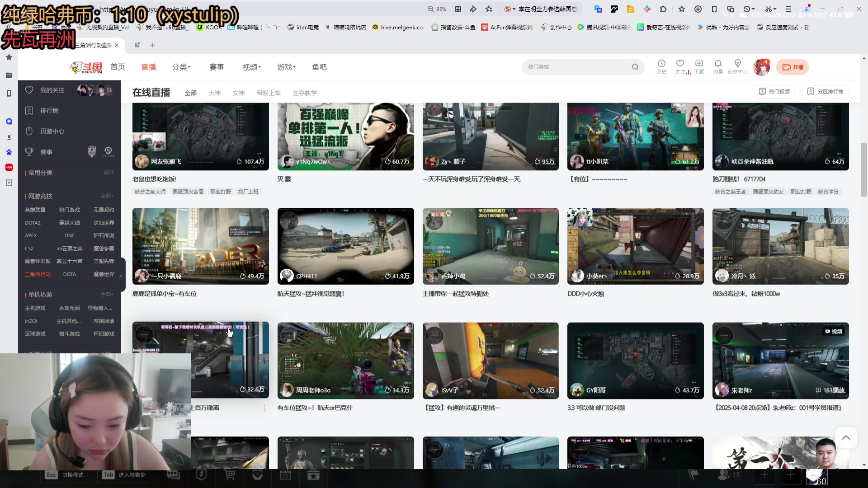Open CPH411 stream thumbnail

[345, 246]
